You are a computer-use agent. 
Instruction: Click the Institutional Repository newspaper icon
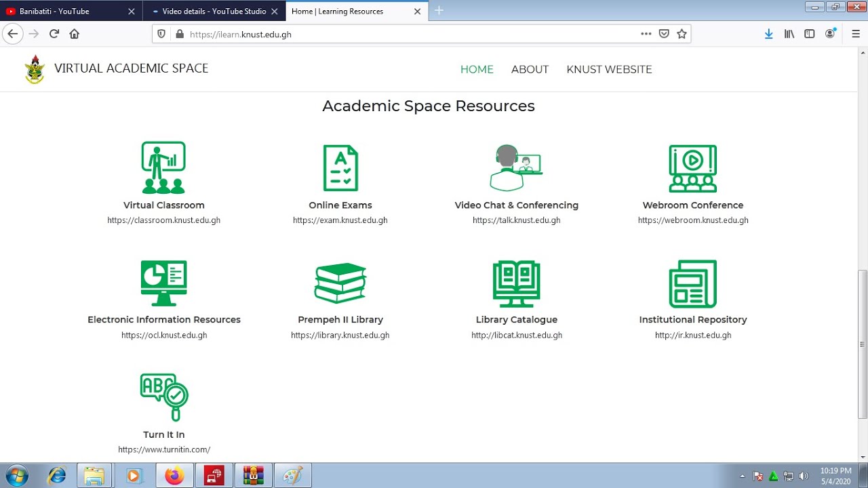[x=692, y=283]
